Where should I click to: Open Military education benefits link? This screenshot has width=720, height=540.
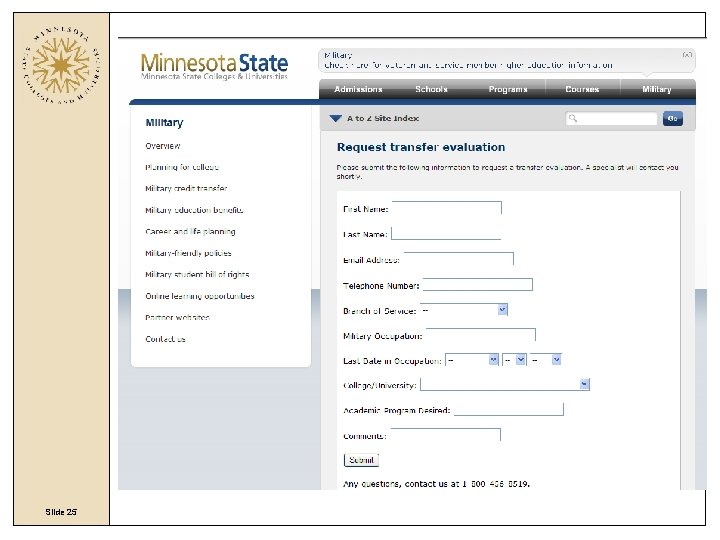pyautogui.click(x=194, y=210)
